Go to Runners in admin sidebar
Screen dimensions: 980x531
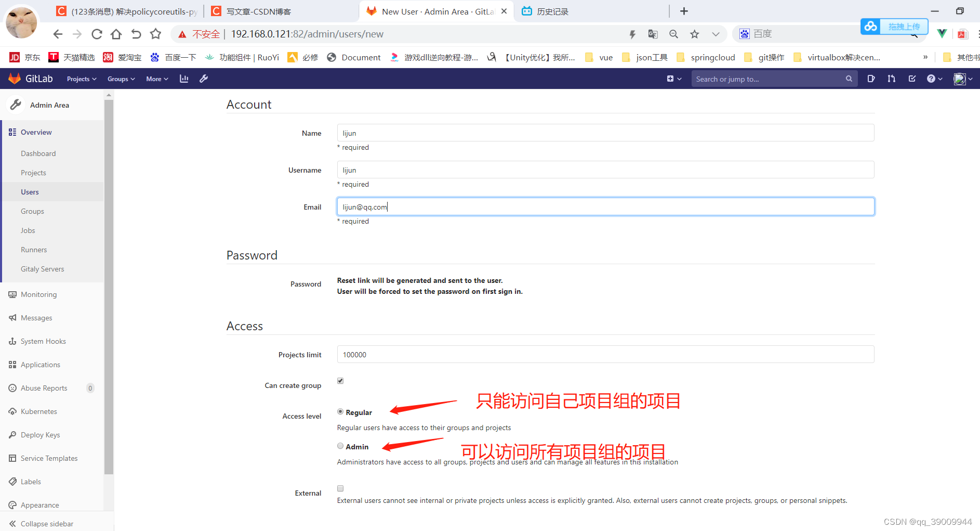pos(34,250)
